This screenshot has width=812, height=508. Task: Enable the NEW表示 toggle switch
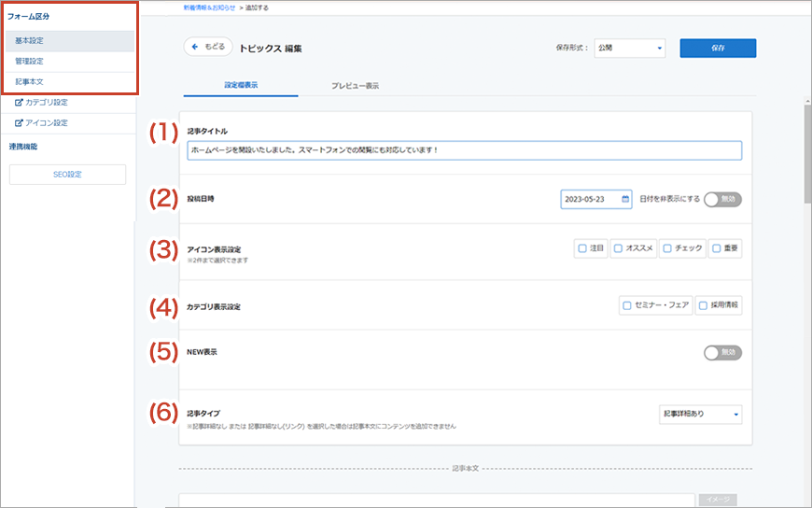coord(722,352)
